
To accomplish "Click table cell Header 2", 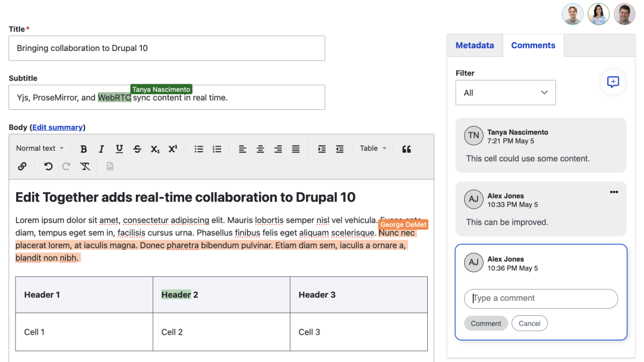I will click(x=222, y=294).
